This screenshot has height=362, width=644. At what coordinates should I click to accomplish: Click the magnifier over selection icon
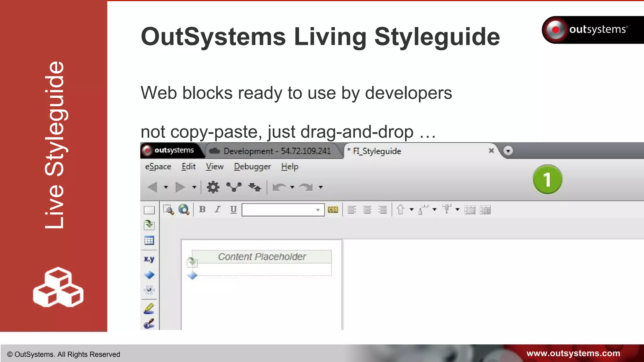(169, 210)
